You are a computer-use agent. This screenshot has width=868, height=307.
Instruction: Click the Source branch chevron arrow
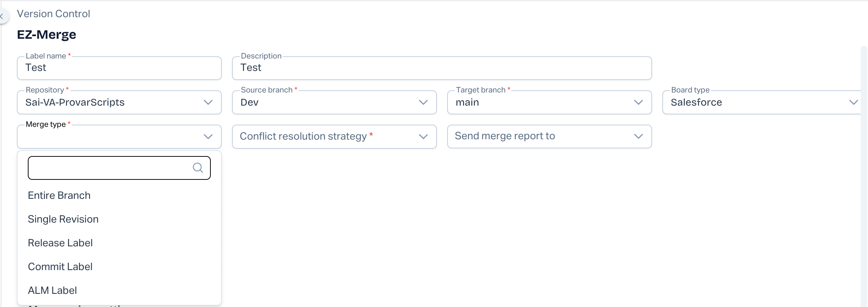(423, 102)
